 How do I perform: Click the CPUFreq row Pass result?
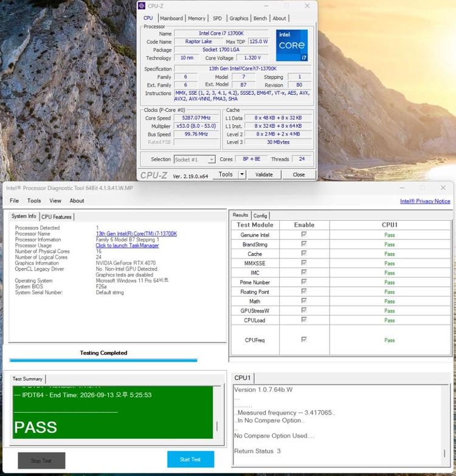point(389,340)
